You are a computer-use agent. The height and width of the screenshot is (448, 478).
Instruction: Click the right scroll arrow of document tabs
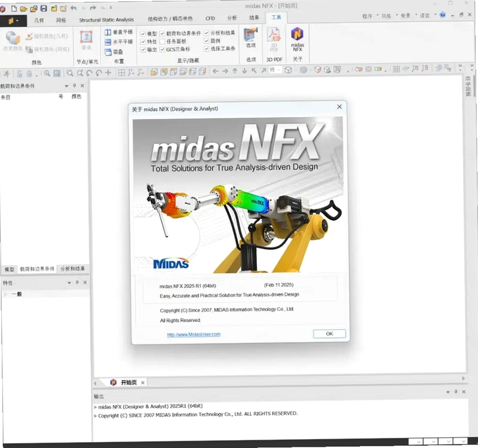tap(464, 378)
